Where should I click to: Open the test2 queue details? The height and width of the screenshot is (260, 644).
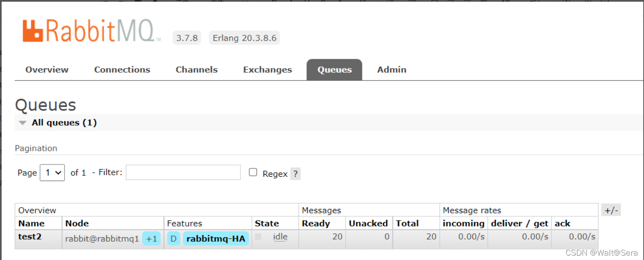(30, 237)
